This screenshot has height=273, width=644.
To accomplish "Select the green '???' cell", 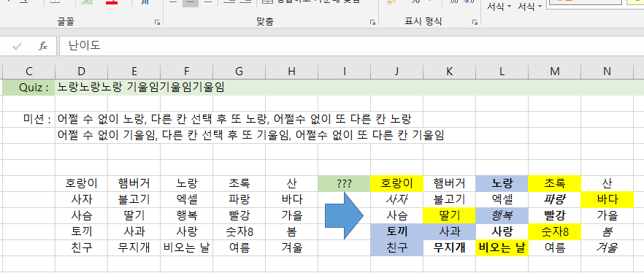I will pos(344,183).
